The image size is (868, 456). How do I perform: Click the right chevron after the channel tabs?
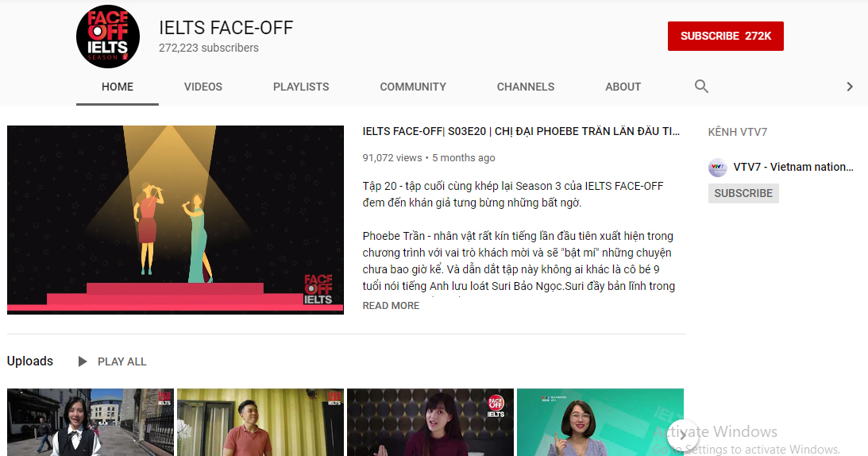(850, 87)
